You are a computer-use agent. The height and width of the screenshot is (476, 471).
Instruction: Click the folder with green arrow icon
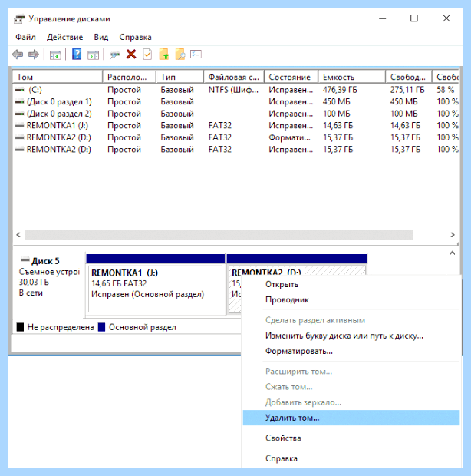click(x=163, y=55)
